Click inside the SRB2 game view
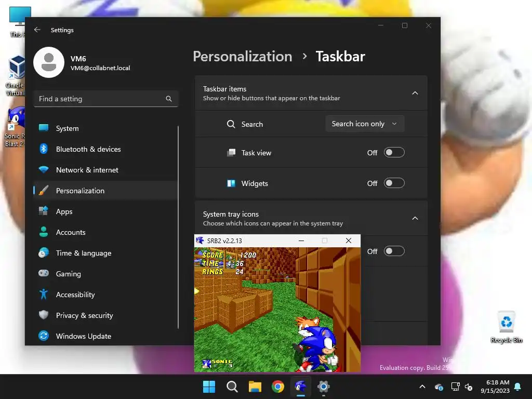 click(x=277, y=310)
